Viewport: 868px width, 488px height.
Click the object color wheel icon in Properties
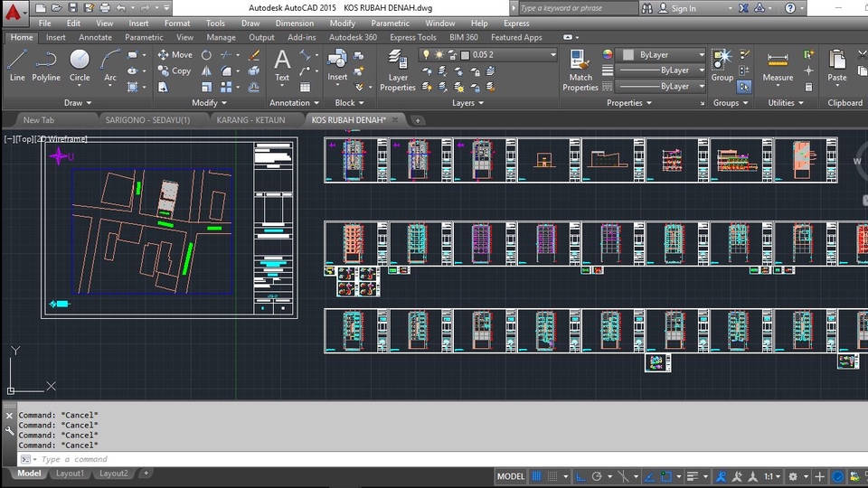click(x=608, y=54)
